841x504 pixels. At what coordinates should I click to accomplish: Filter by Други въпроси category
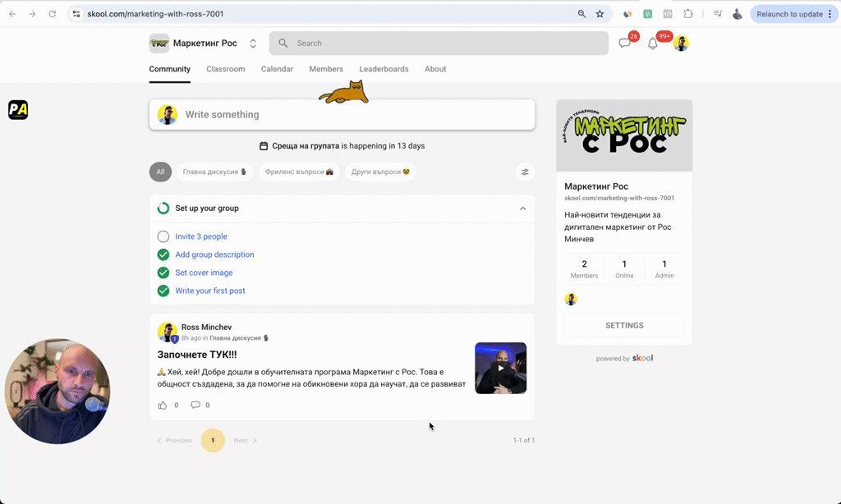click(x=380, y=172)
